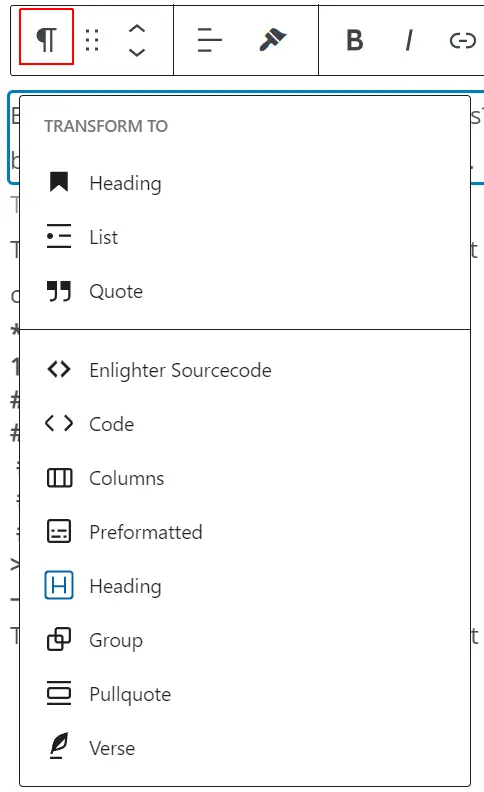The height and width of the screenshot is (792, 484).
Task: Click the Columns block icon
Action: click(59, 478)
